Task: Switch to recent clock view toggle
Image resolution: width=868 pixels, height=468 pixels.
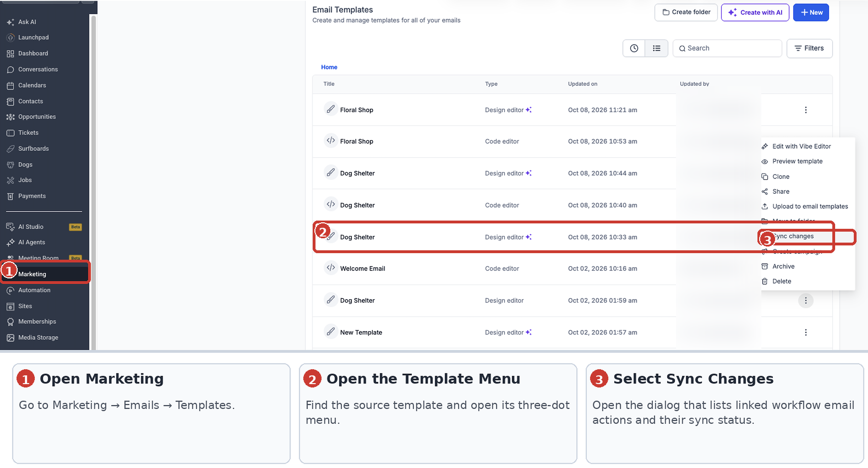Action: 634,48
